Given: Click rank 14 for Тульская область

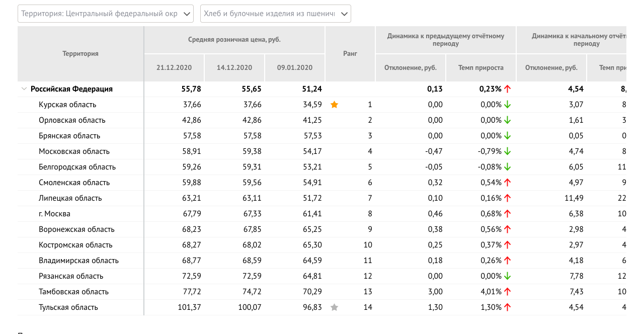Looking at the screenshot, I should (368, 307).
